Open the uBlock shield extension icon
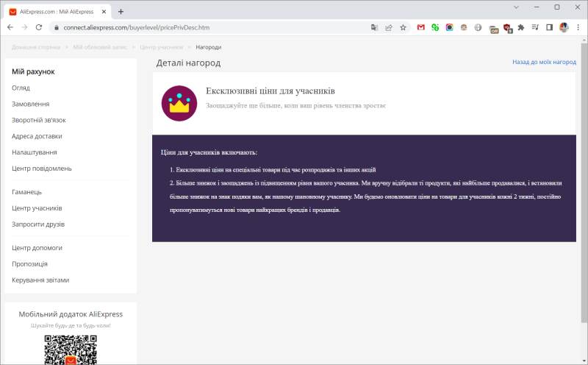Viewport: 588px width, 365px height. click(x=506, y=27)
